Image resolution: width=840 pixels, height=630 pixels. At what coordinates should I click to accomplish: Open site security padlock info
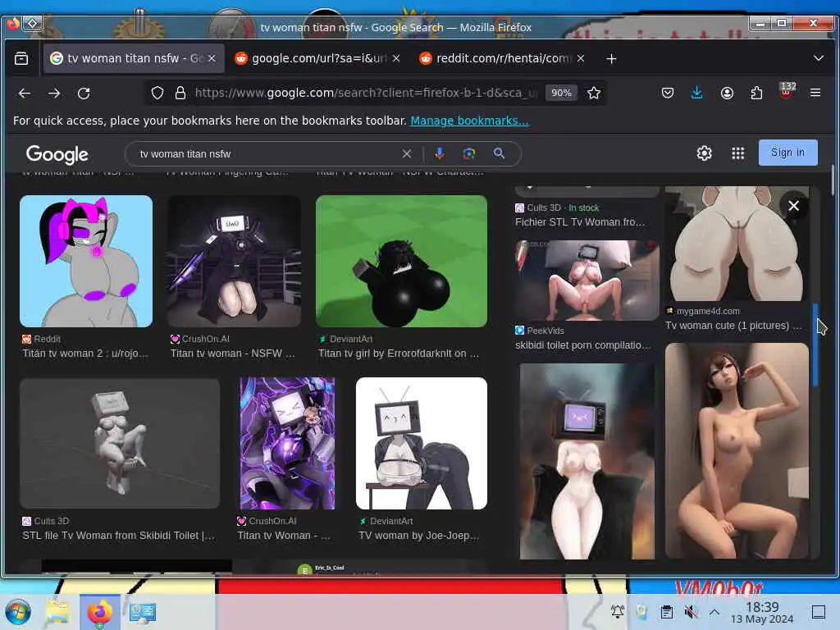(x=180, y=93)
